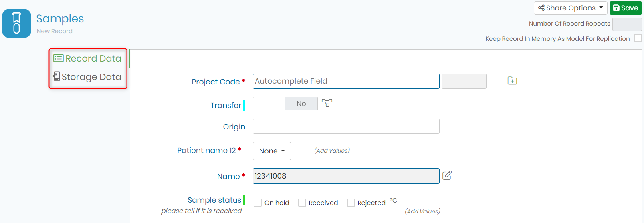644x223 pixels.
Task: Enable Keep Record In Memory checkbox
Action: pyautogui.click(x=638, y=38)
